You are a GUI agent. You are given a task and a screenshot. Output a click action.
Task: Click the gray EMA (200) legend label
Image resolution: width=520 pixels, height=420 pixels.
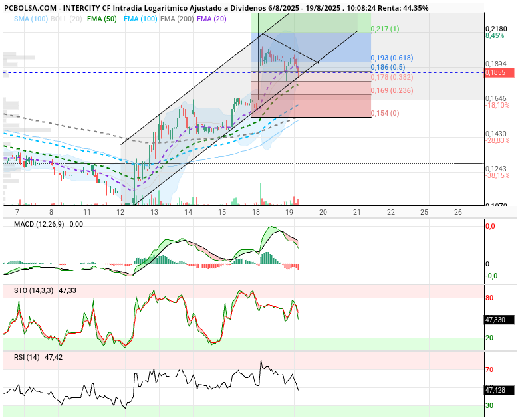point(177,19)
